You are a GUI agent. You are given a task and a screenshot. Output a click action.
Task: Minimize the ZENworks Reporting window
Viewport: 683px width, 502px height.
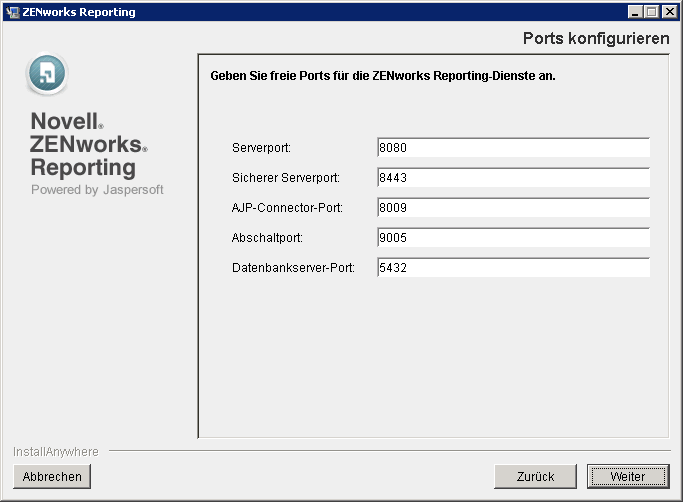(x=636, y=12)
